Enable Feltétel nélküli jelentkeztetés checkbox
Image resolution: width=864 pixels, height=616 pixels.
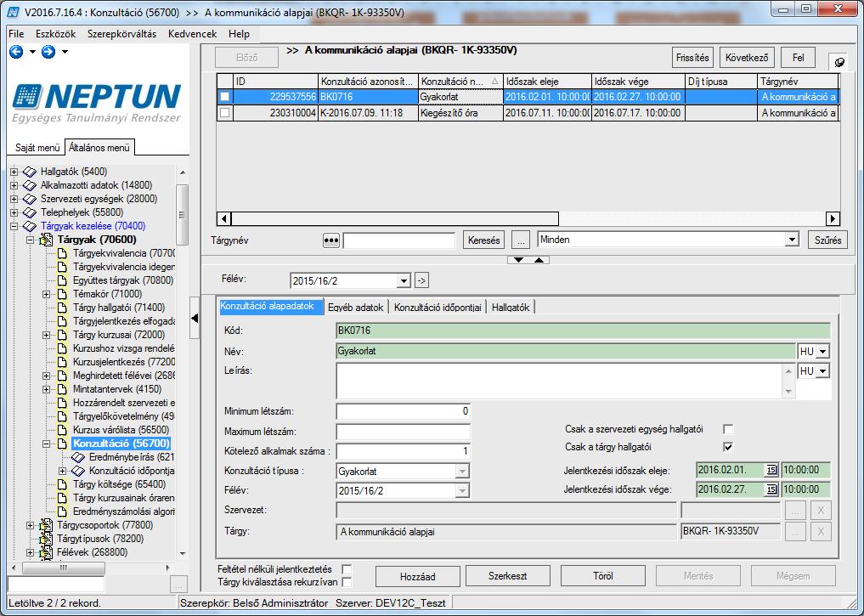pos(347,569)
